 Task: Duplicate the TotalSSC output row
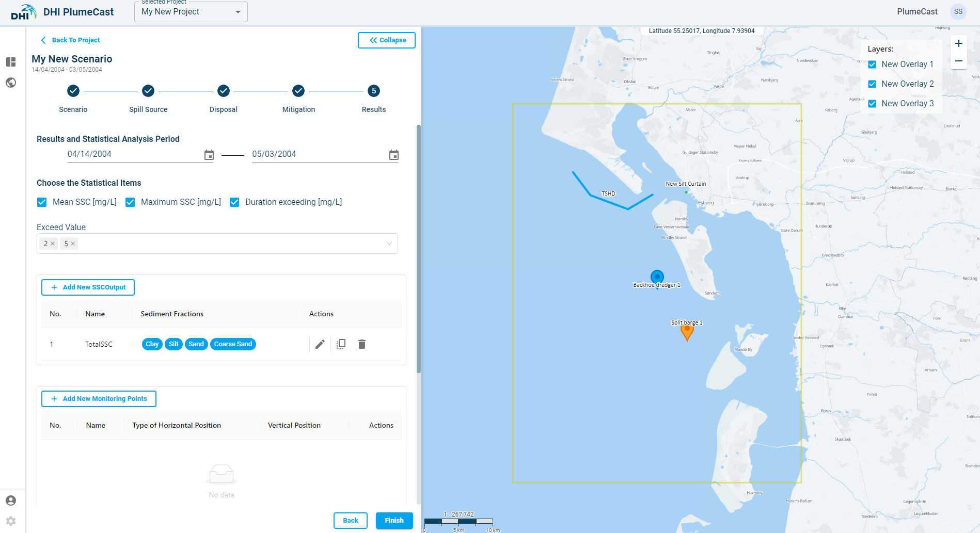tap(341, 344)
